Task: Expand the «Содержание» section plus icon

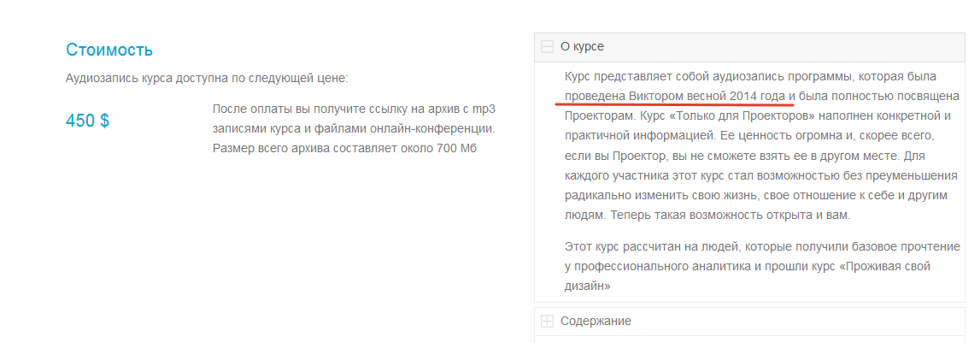Action: click(548, 322)
